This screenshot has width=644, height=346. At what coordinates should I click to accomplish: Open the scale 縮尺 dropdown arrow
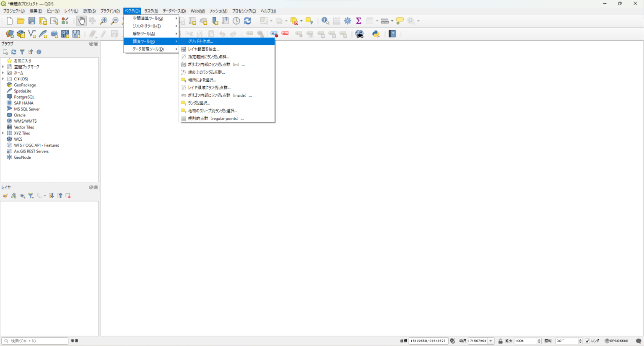pyautogui.click(x=491, y=341)
